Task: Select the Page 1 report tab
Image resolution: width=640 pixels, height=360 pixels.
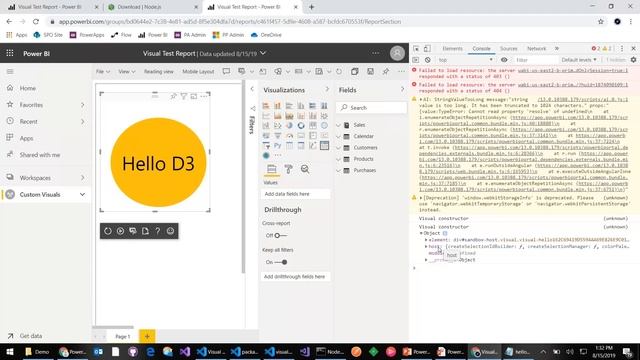Action: click(122, 336)
